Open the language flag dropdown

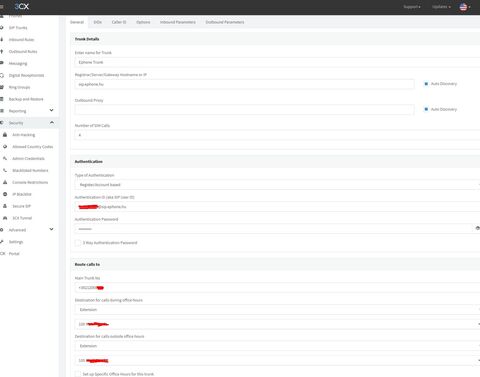(465, 7)
